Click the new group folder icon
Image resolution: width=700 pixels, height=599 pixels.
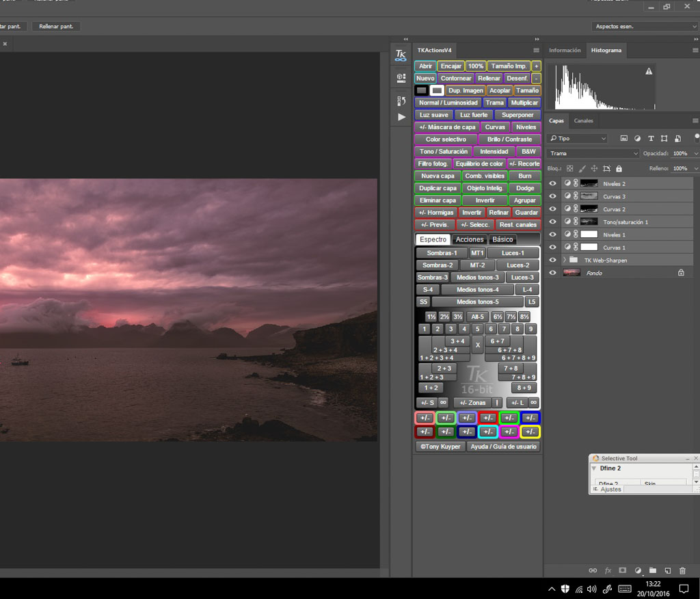click(652, 570)
